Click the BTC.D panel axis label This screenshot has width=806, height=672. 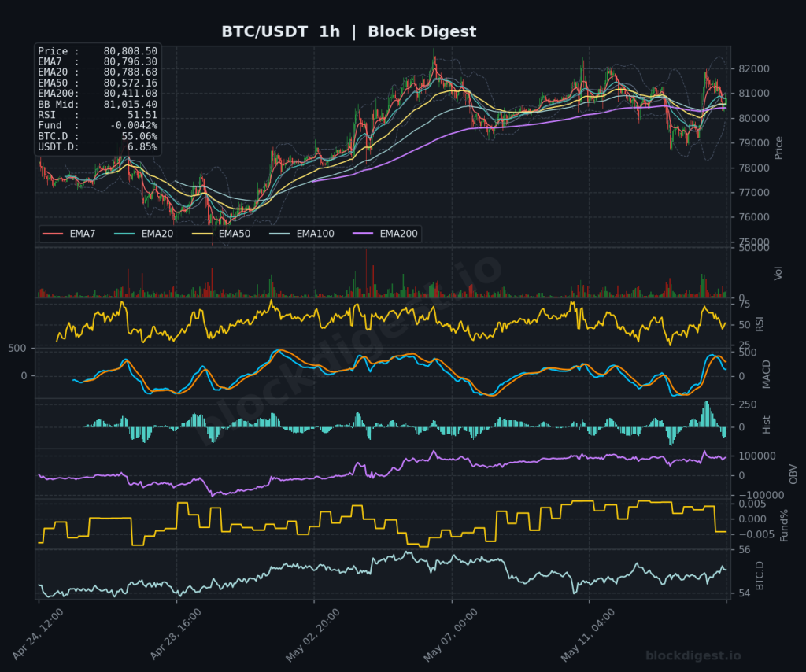click(x=760, y=576)
